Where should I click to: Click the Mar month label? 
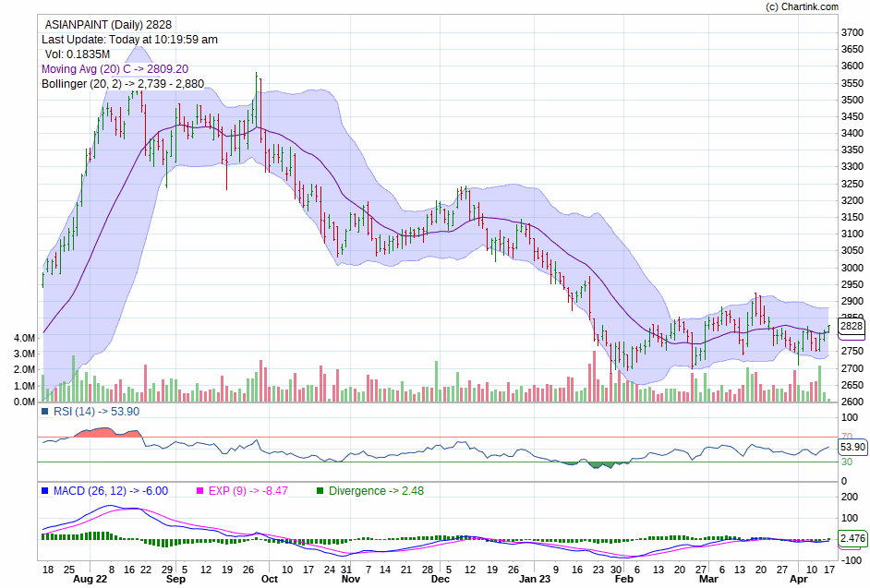click(x=708, y=579)
